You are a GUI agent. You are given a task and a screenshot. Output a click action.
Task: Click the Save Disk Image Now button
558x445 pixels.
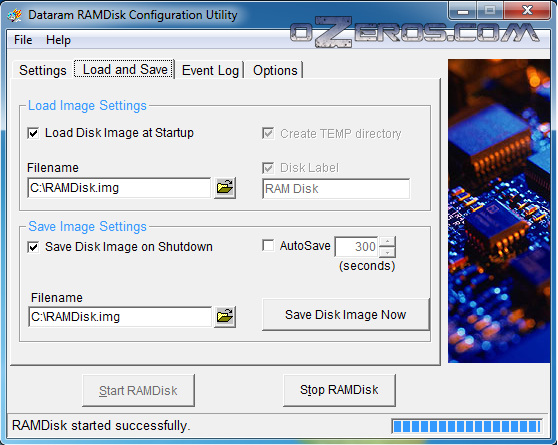tap(346, 315)
